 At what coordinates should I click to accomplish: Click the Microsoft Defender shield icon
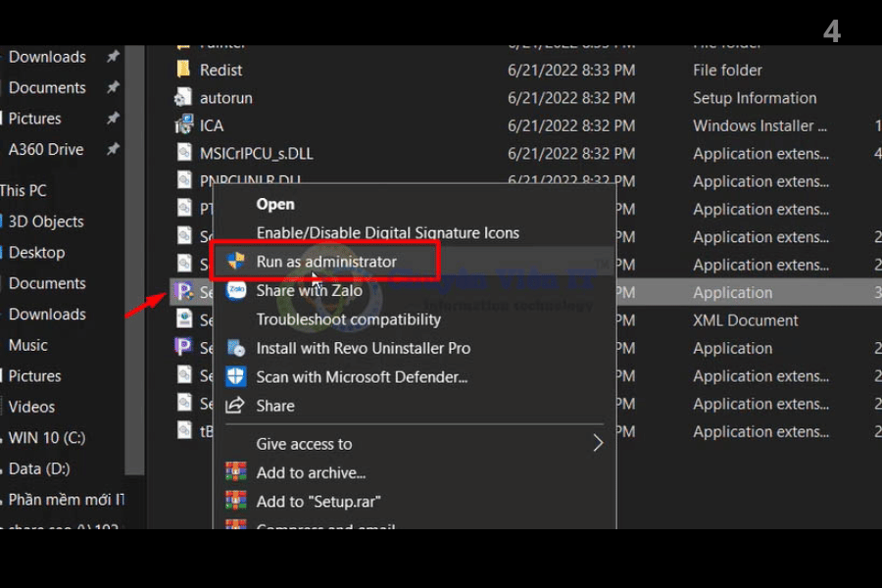point(235,376)
